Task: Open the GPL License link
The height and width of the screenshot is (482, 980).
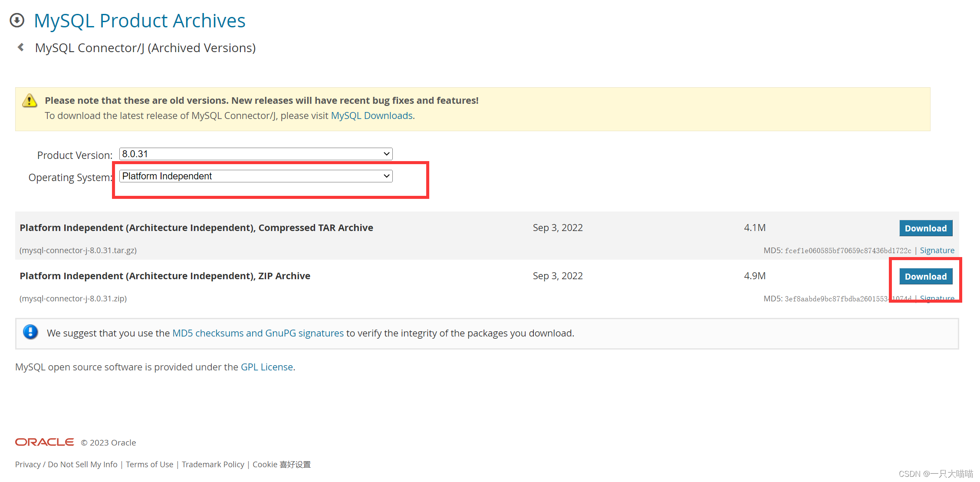Action: (x=266, y=367)
